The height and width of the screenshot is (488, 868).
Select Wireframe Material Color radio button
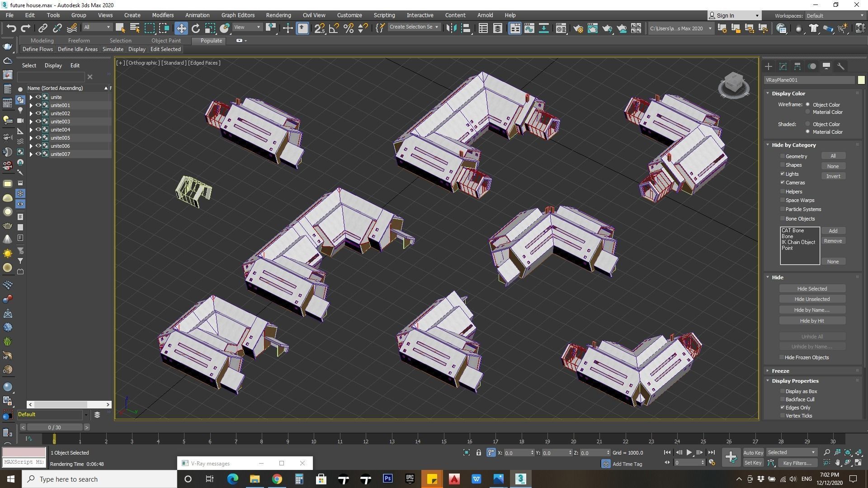[808, 112]
